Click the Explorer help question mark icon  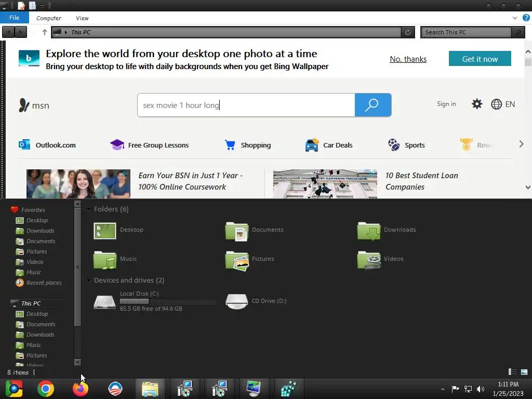(x=526, y=18)
